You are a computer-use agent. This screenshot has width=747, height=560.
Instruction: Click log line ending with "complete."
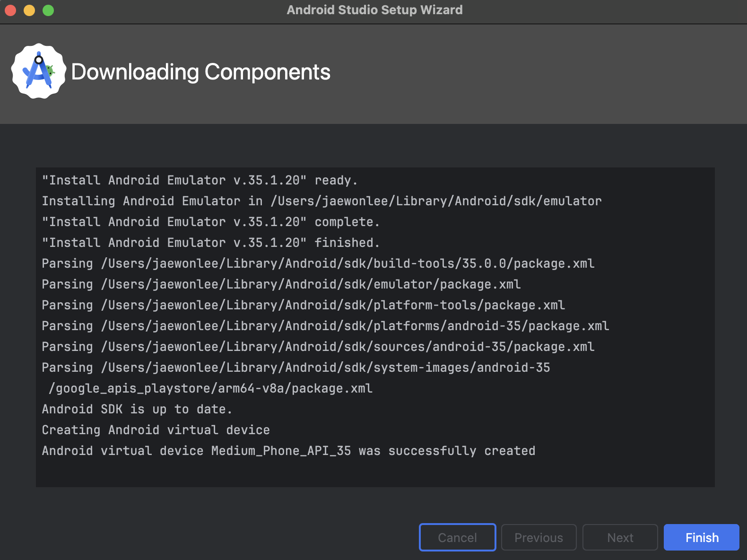pyautogui.click(x=210, y=222)
